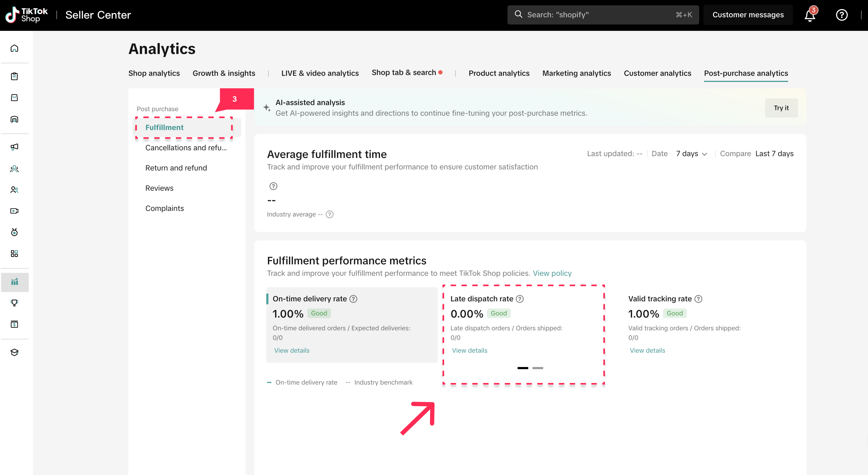Switch to Shop analytics tab

pyautogui.click(x=154, y=73)
